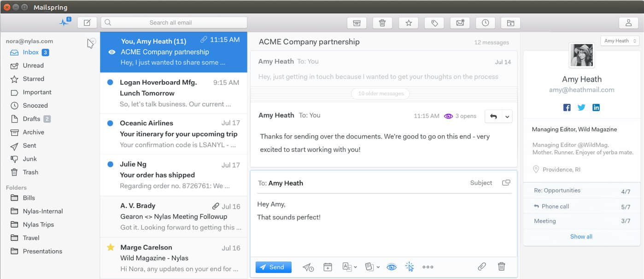Apply a label with the tag icon

[434, 22]
